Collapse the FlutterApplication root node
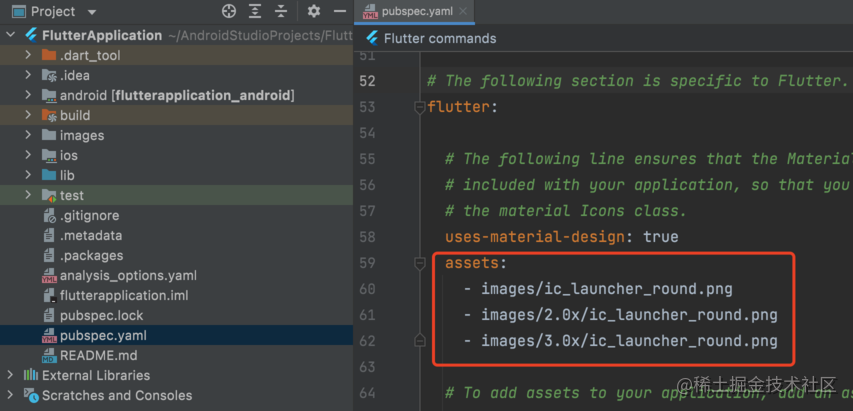This screenshot has width=853, height=411. 10,35
